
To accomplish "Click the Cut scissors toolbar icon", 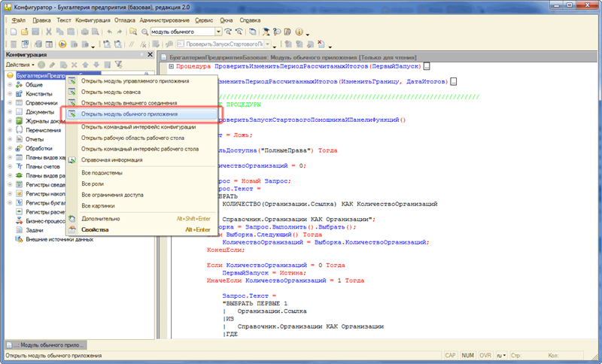I will (49, 32).
